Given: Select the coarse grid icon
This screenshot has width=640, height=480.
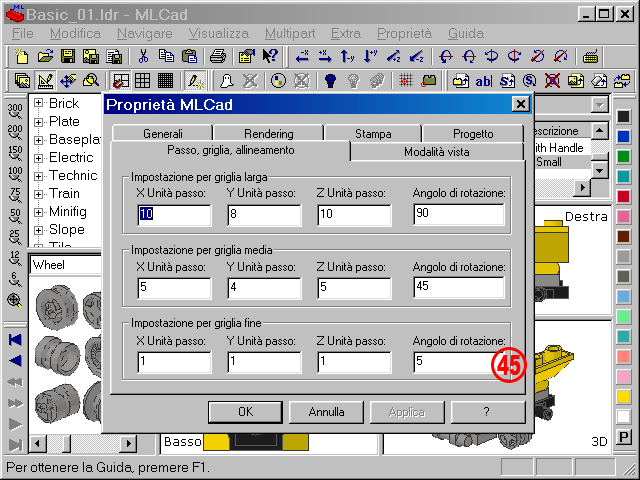Looking at the screenshot, I should click(121, 80).
